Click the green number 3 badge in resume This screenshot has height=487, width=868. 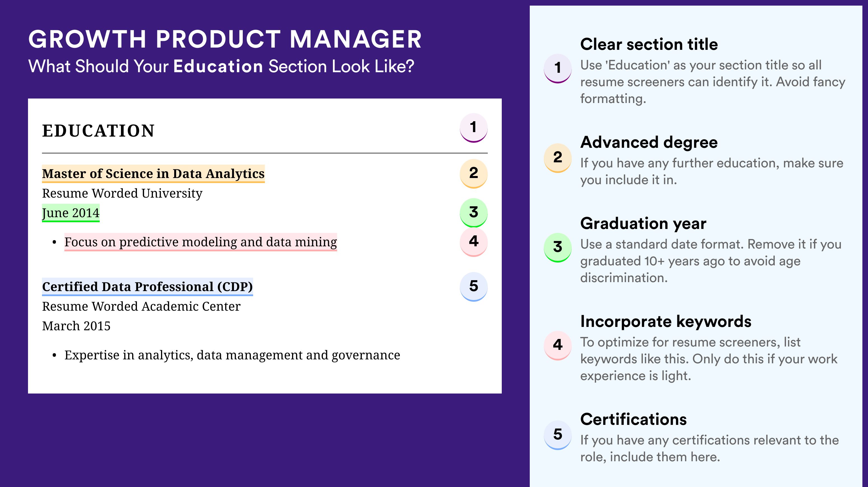click(473, 213)
